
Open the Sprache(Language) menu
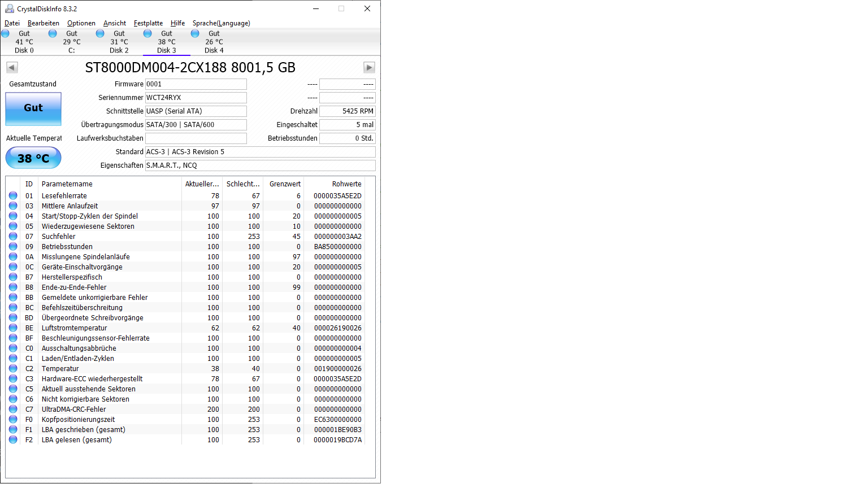click(x=221, y=23)
